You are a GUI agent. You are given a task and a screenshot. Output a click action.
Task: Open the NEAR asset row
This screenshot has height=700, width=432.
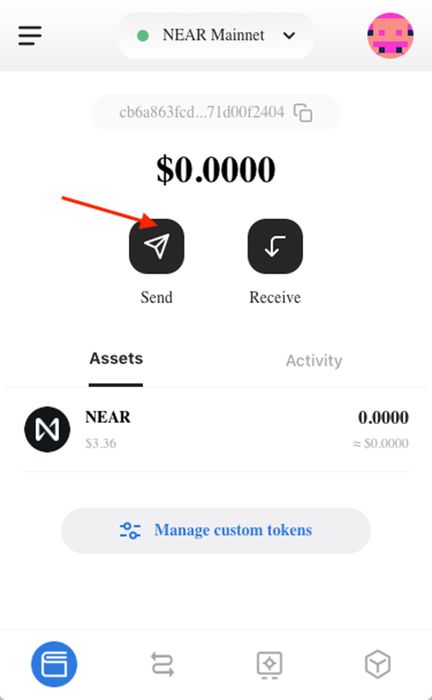coord(216,429)
